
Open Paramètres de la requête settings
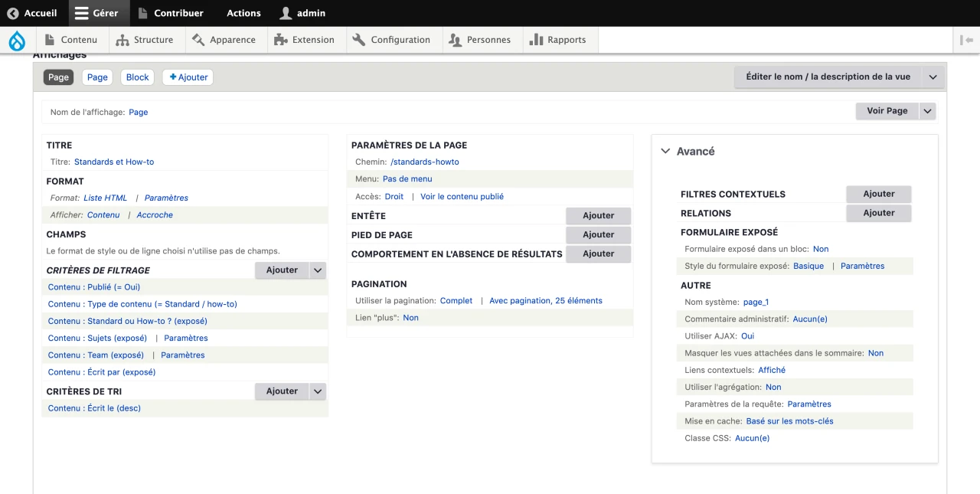pyautogui.click(x=809, y=404)
